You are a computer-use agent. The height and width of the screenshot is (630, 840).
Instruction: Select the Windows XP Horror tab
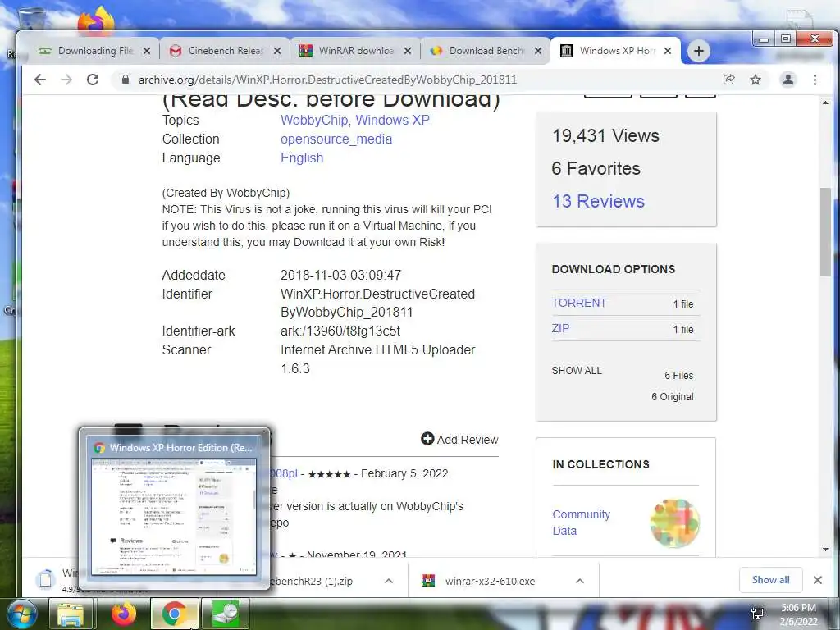[x=616, y=51]
